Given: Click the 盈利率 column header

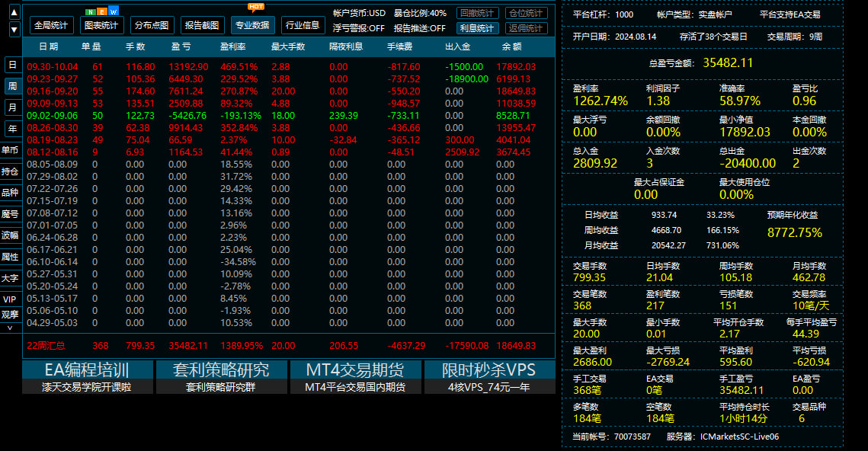Looking at the screenshot, I should 233,46.
